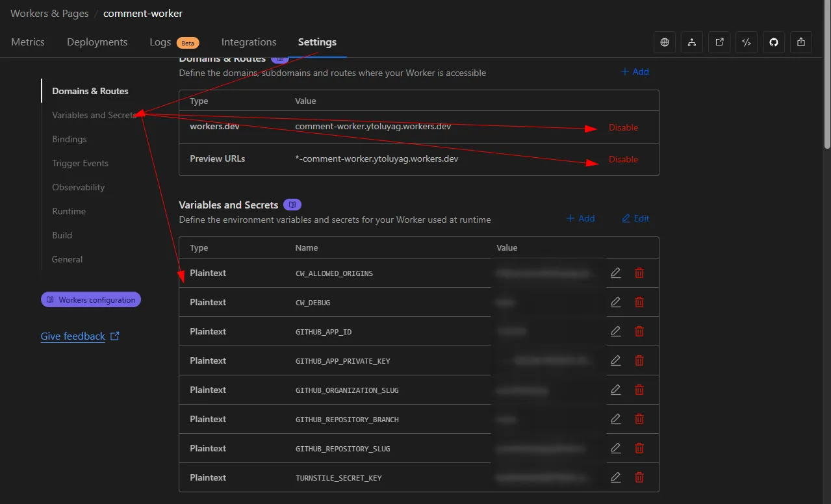Delete the GITHUB_APP_ID variable
Viewport: 831px width, 504px height.
pyautogui.click(x=639, y=331)
